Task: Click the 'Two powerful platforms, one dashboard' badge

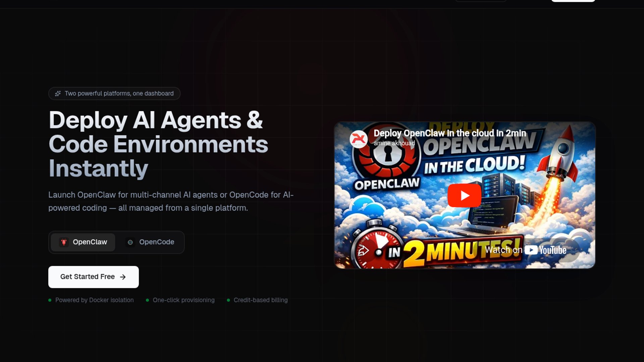Action: tap(114, 94)
